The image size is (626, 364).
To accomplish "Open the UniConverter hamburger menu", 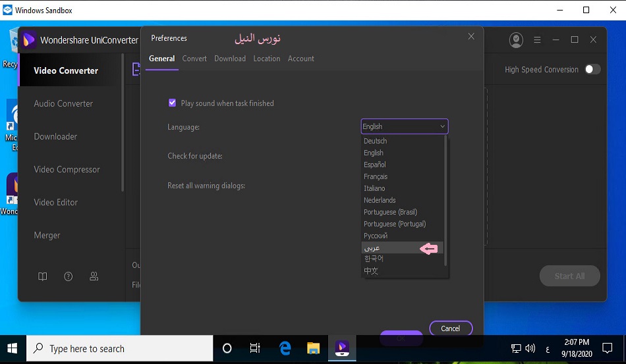I will click(x=537, y=39).
